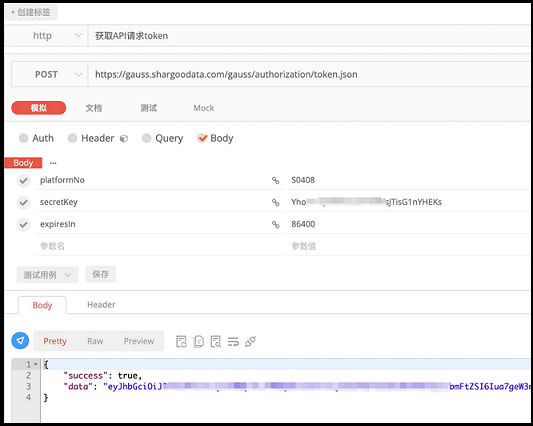The height and width of the screenshot is (426, 533).
Task: Uncheck the platformNo parameter checkbox
Action: tap(23, 181)
